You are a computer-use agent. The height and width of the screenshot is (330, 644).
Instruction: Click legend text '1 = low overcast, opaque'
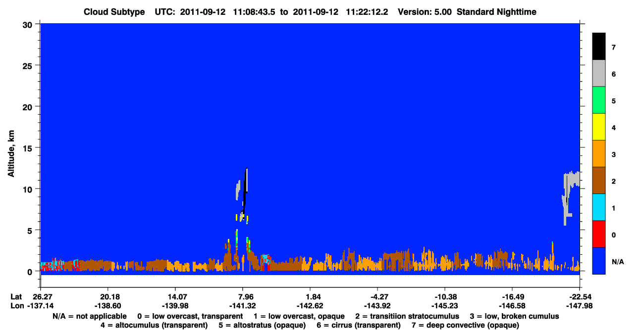coord(300,316)
